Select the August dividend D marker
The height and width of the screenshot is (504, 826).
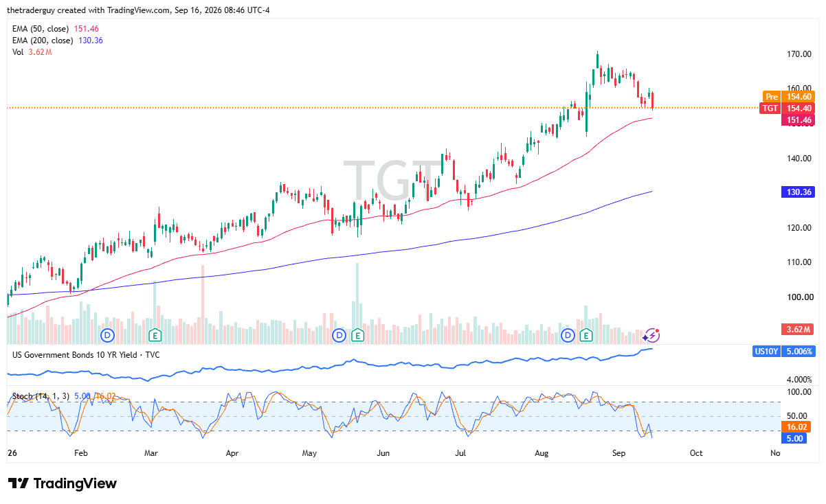coord(568,335)
